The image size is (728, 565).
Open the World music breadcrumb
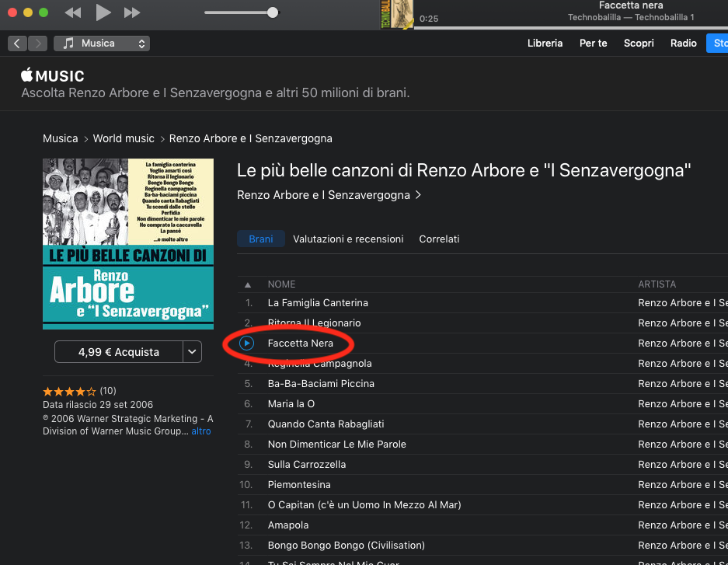pyautogui.click(x=124, y=138)
